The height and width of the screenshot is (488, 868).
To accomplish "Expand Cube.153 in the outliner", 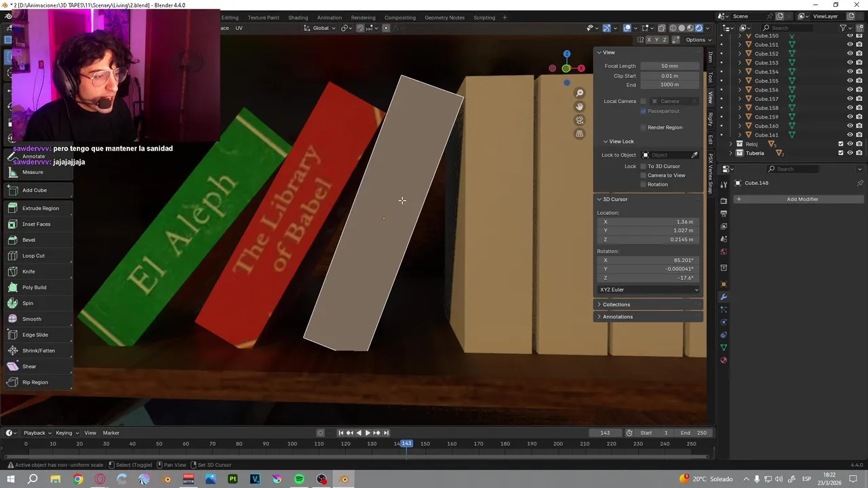I will pos(740,62).
